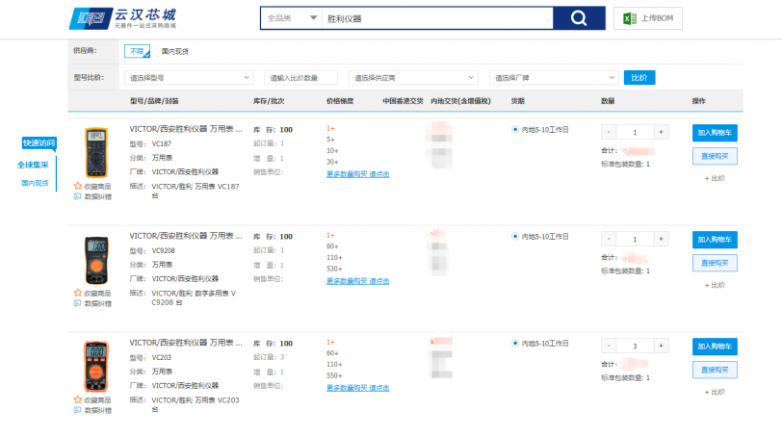Favorite the VC203 product star icon
782x437 pixels.
(x=78, y=400)
